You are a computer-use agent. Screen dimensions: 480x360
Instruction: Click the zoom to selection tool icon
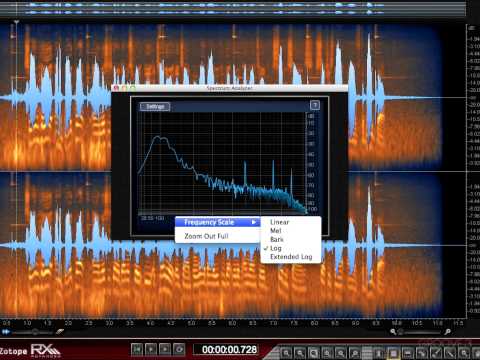(x=314, y=353)
